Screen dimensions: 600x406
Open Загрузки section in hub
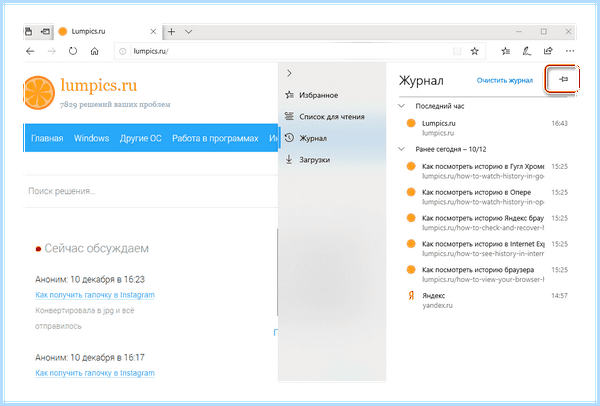[x=332, y=160]
